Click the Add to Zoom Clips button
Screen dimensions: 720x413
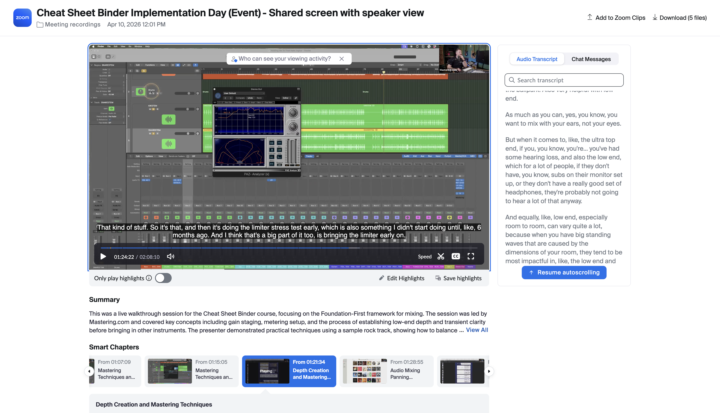coord(616,17)
